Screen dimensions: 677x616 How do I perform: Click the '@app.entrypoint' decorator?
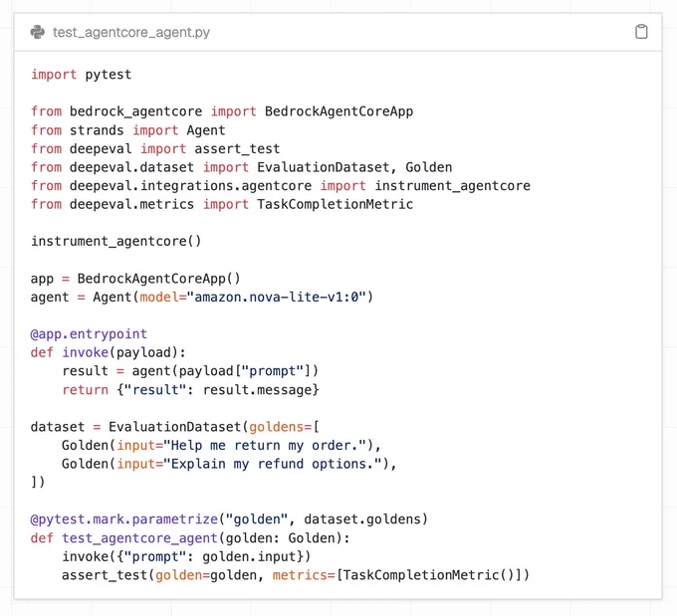click(89, 334)
